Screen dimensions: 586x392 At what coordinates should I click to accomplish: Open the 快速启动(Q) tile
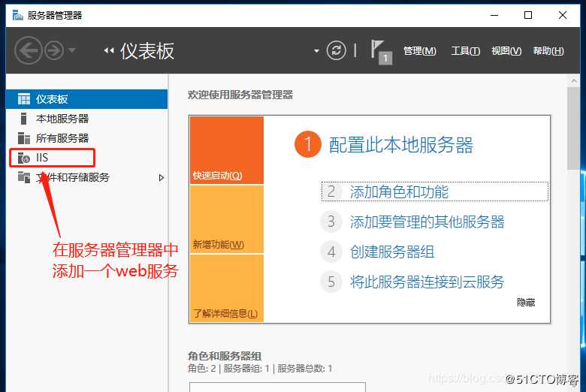pyautogui.click(x=226, y=150)
